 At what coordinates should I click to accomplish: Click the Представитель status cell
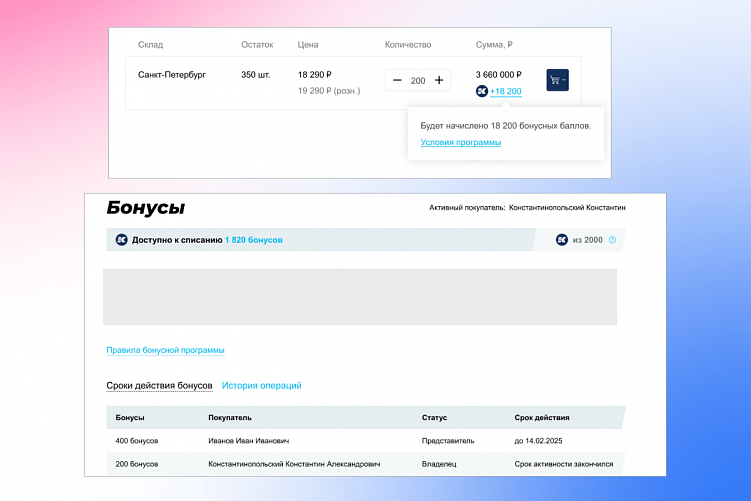pyautogui.click(x=448, y=441)
